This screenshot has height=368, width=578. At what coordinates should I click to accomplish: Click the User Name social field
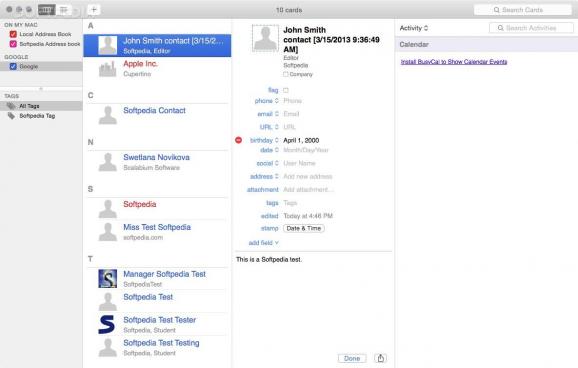[x=299, y=163]
